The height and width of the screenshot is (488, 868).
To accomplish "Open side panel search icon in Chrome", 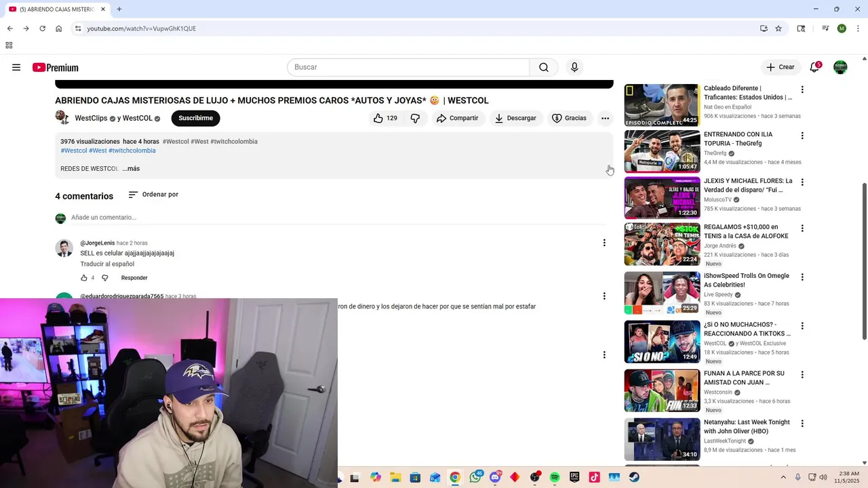I will [801, 28].
